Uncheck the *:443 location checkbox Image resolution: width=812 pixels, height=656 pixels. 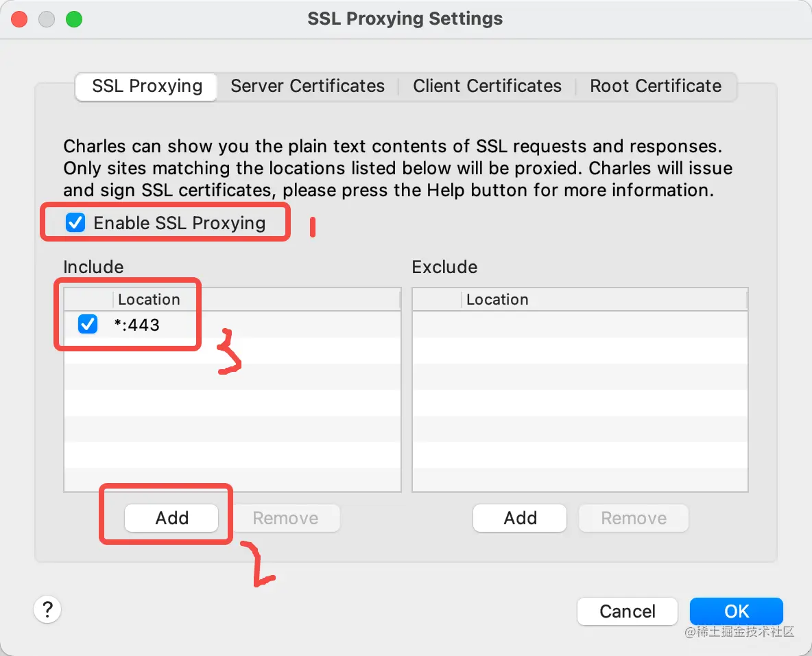coord(88,324)
